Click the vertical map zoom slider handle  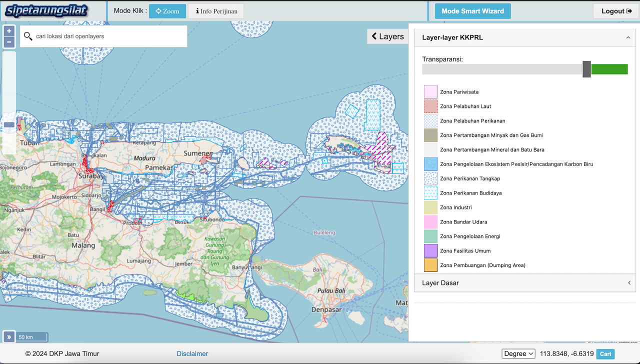click(9, 125)
